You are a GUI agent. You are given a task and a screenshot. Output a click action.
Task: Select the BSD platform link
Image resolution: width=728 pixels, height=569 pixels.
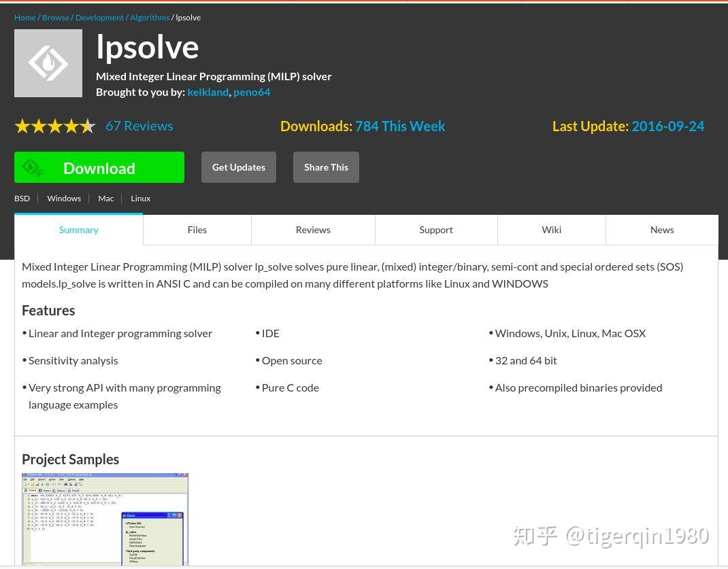22,198
